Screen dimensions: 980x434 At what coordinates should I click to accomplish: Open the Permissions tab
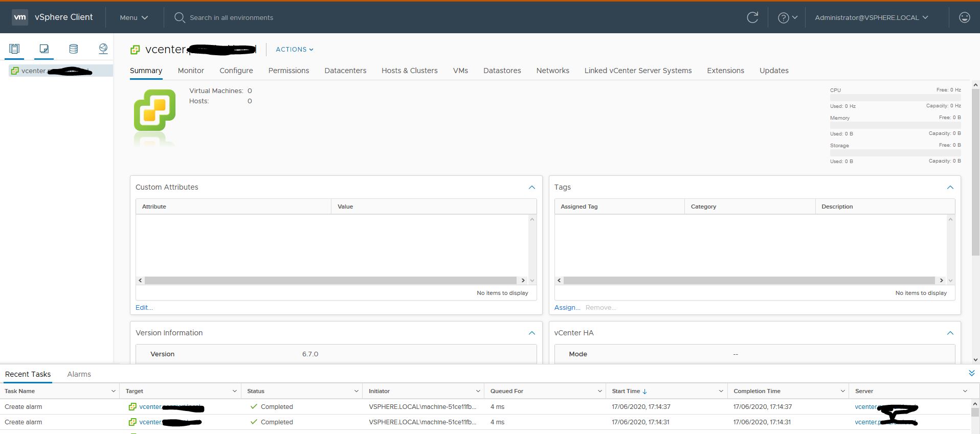(288, 71)
